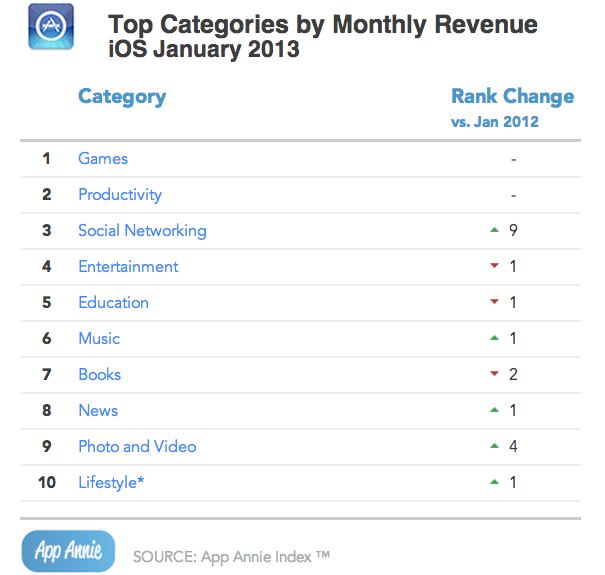Click the green up arrow beside Social Networking
The image size is (605, 575).
[494, 231]
